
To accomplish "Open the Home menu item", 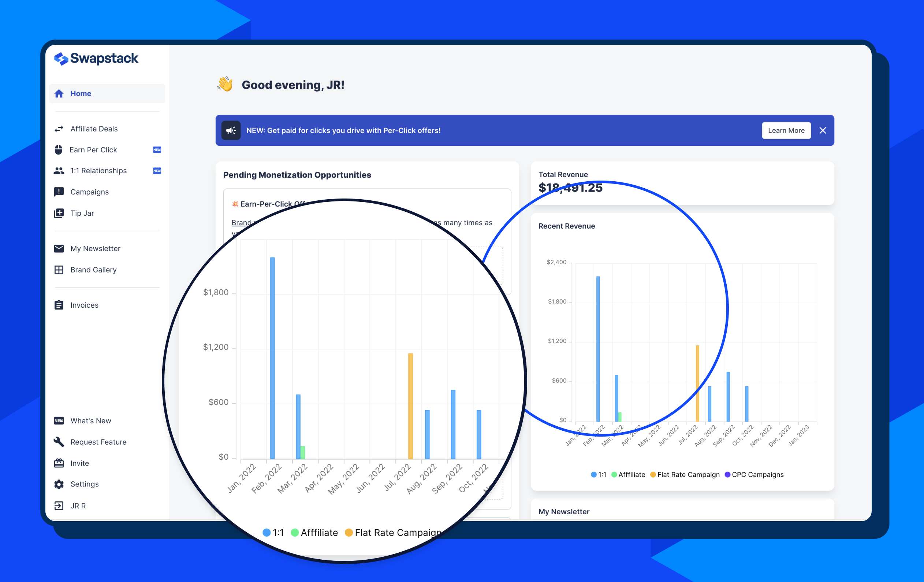I will [107, 94].
